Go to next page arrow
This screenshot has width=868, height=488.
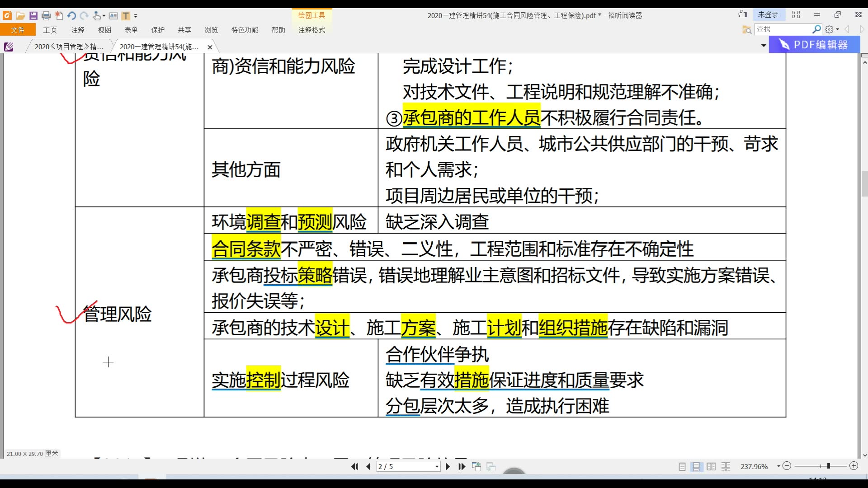448,466
